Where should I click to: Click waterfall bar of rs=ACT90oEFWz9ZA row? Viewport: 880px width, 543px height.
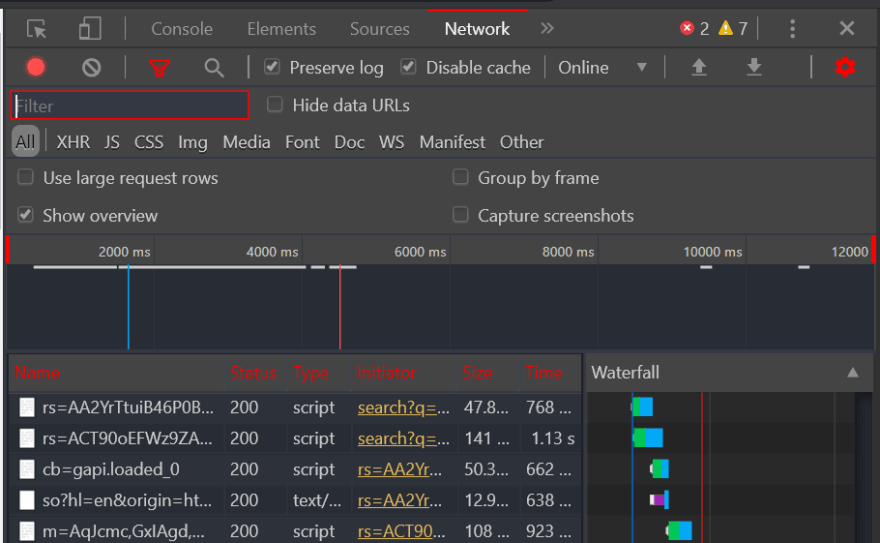(x=648, y=438)
